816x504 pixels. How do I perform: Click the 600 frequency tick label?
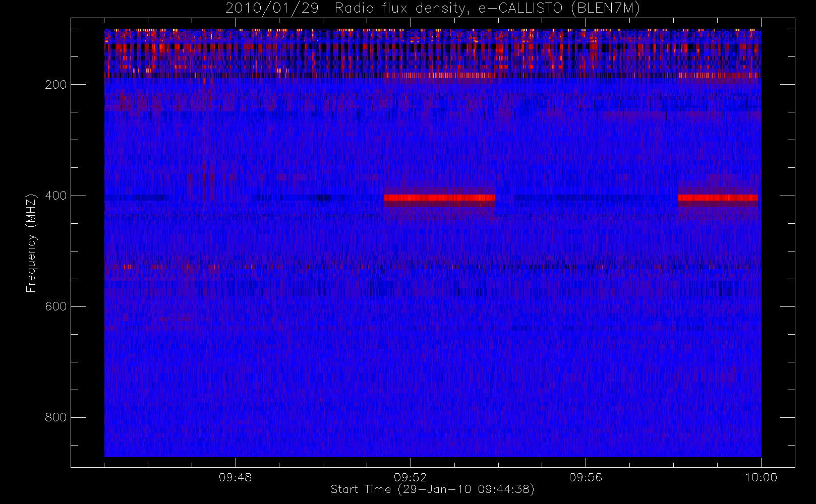coord(56,306)
